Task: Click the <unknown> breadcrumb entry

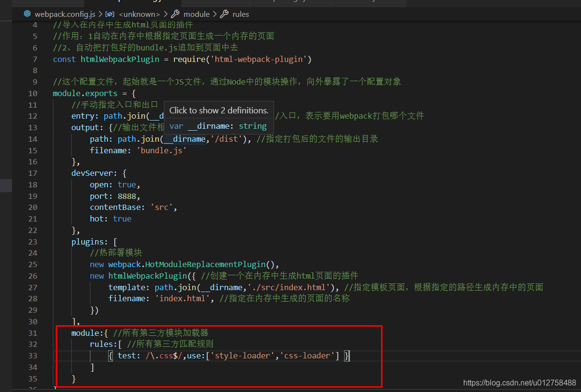Action: point(139,14)
